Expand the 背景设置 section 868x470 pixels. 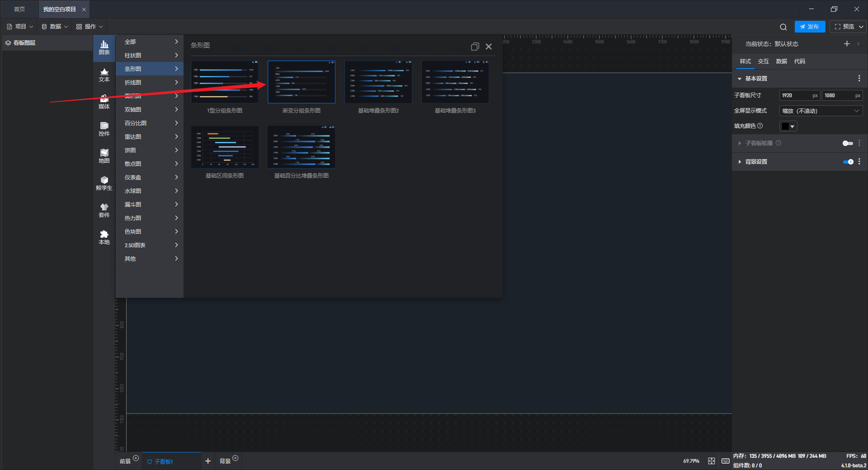740,162
